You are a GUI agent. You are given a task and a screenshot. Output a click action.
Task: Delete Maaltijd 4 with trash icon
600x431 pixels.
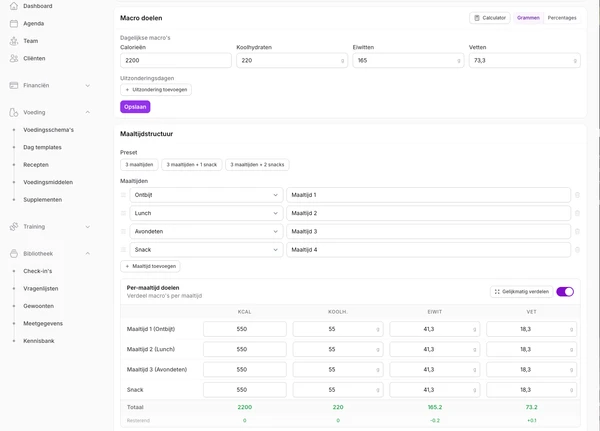click(x=577, y=250)
